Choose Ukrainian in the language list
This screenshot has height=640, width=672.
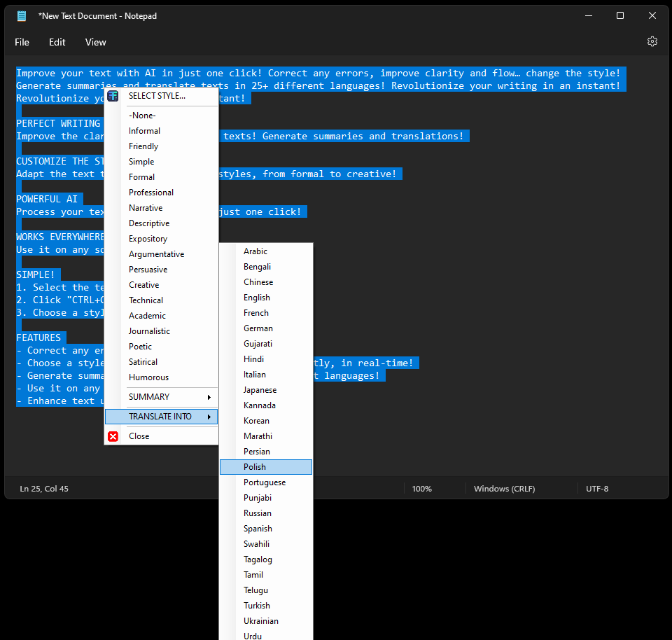pos(266,622)
